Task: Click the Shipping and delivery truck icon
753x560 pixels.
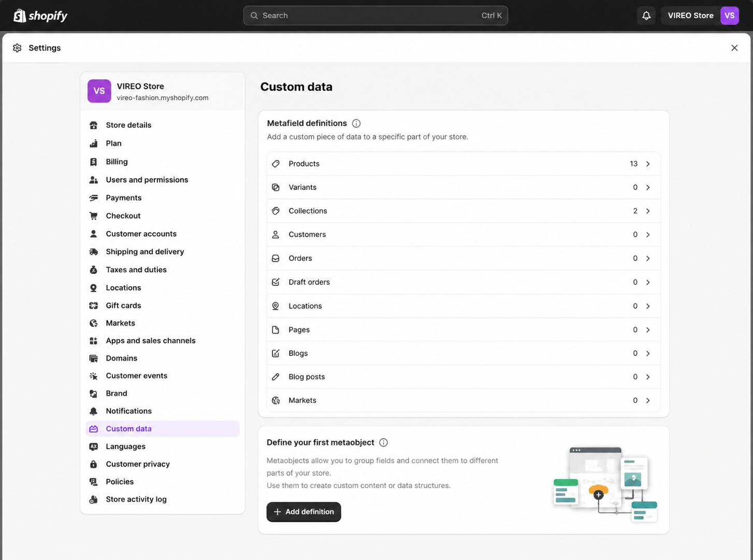Action: coord(93,252)
